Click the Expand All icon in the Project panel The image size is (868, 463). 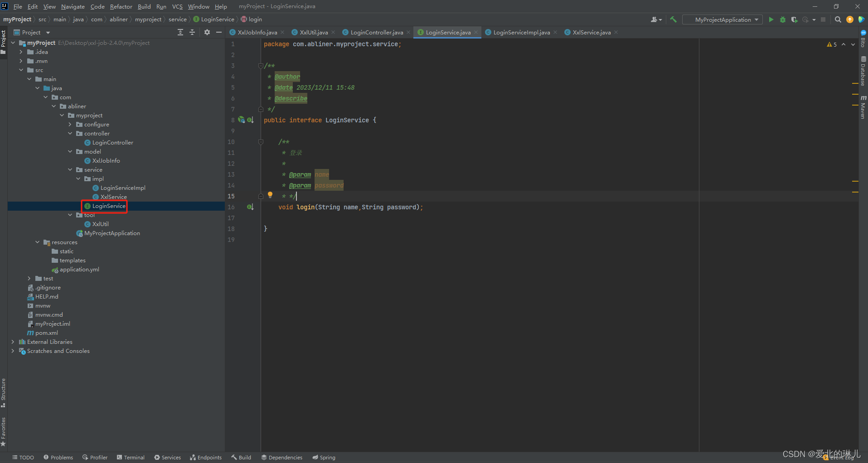pyautogui.click(x=180, y=32)
